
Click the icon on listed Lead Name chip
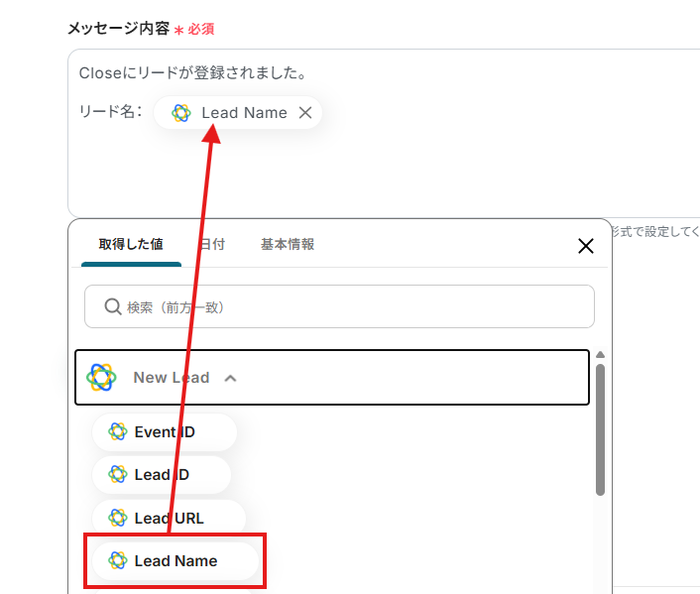pyautogui.click(x=118, y=560)
